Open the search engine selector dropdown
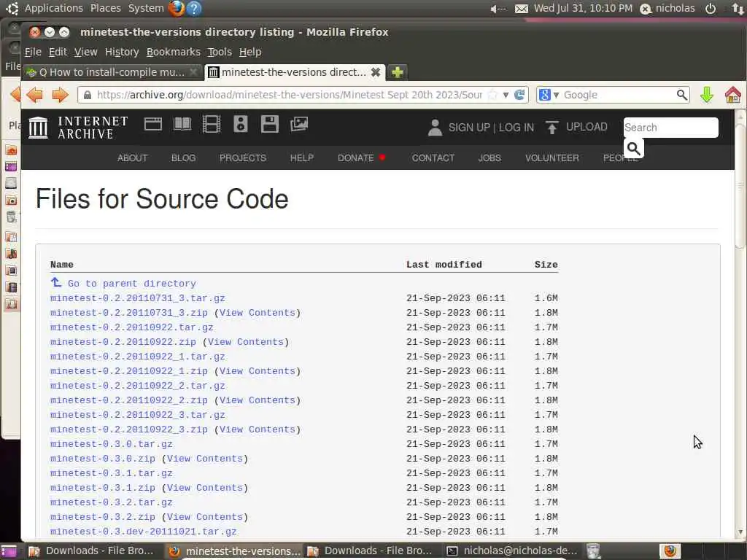The width and height of the screenshot is (747, 560). coord(549,95)
